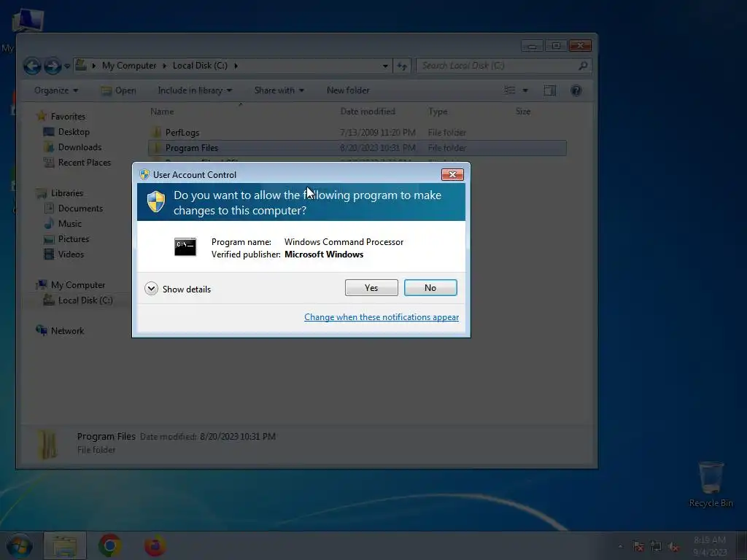Select the PerfLogs folder

182,133
